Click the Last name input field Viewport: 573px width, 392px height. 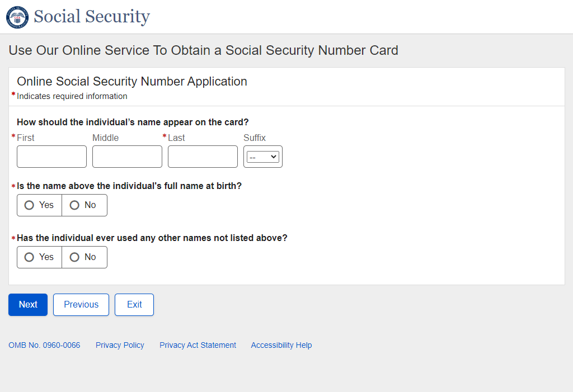203,157
